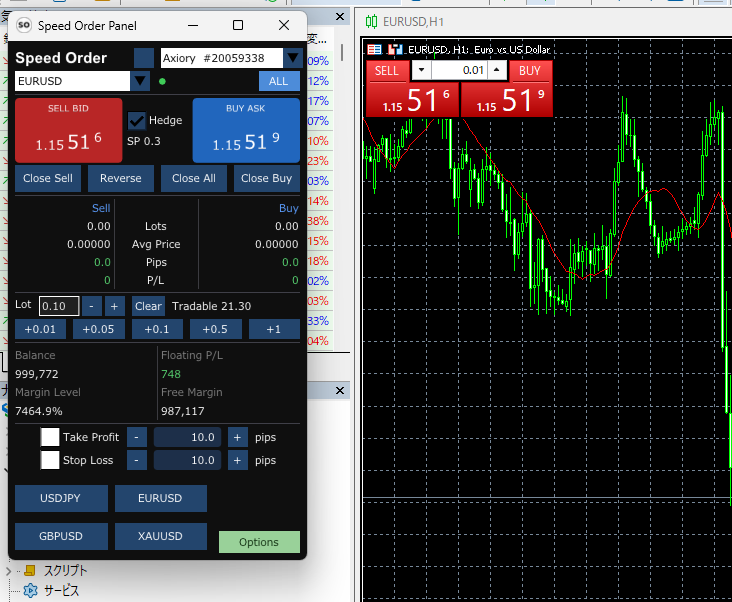Select the Axiory #20059338 account field
This screenshot has height=602, width=732.
(222, 58)
